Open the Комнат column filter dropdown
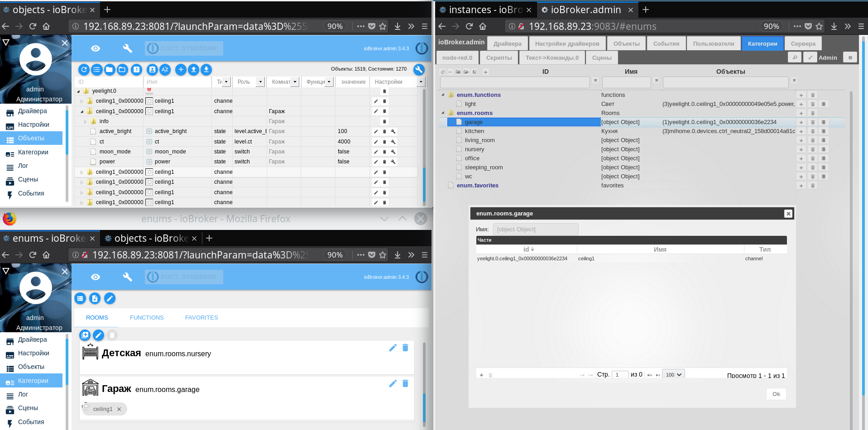This screenshot has width=868, height=430. pyautogui.click(x=295, y=82)
